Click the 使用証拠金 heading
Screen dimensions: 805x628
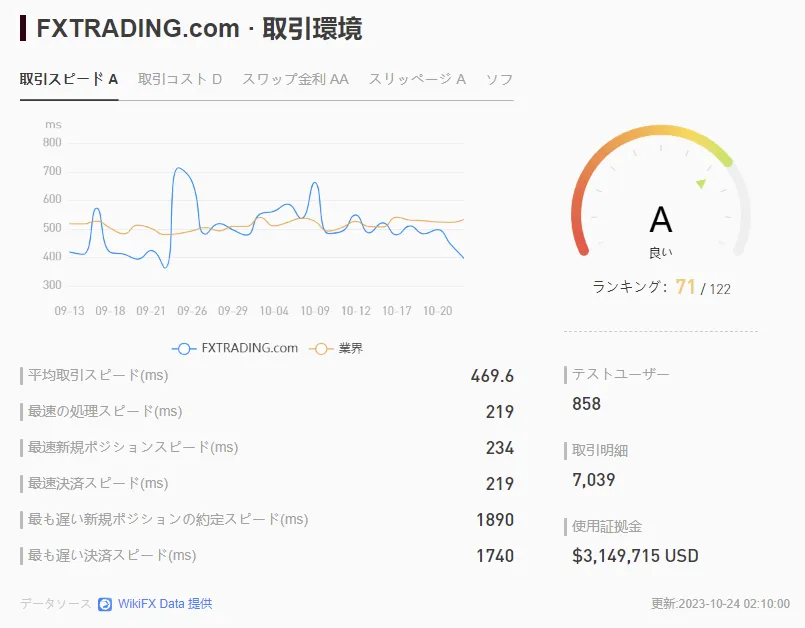click(607, 526)
